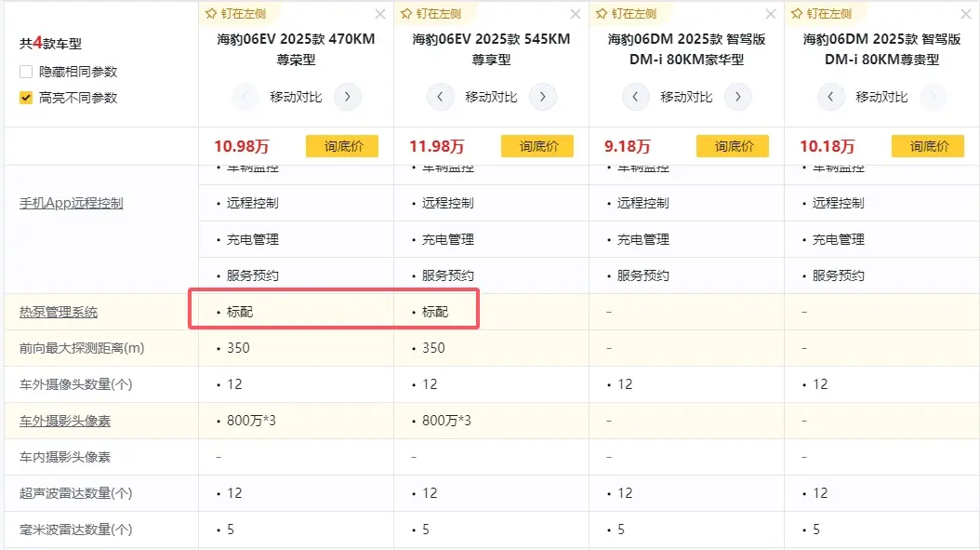Open 海豹06EV 2025款 545KM 尊享型 title
Screen dimensions: 980x550
point(491,48)
